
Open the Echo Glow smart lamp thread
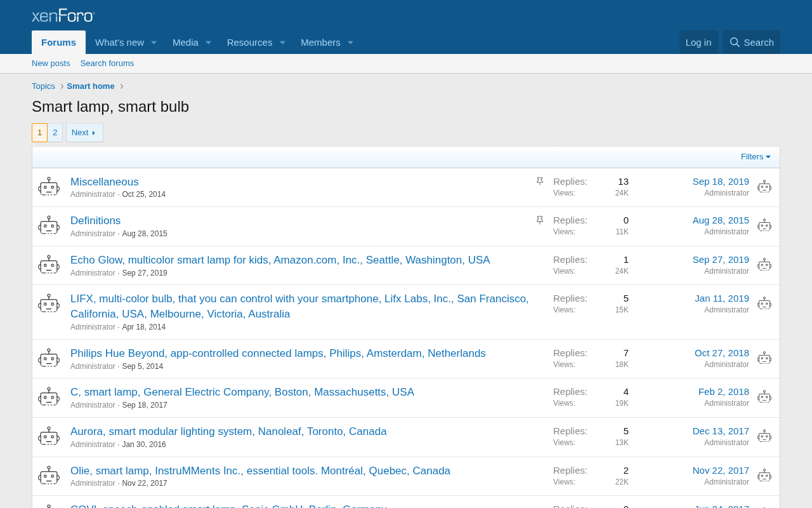280,260
